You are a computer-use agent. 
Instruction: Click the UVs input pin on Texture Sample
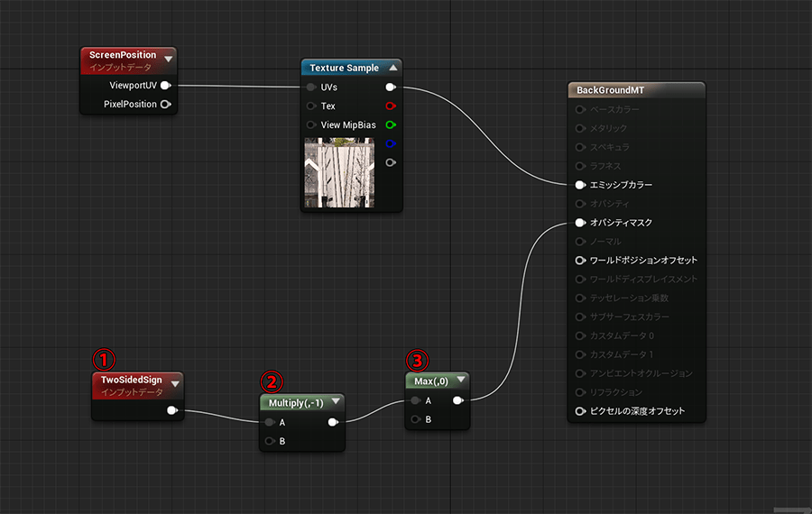coord(311,87)
